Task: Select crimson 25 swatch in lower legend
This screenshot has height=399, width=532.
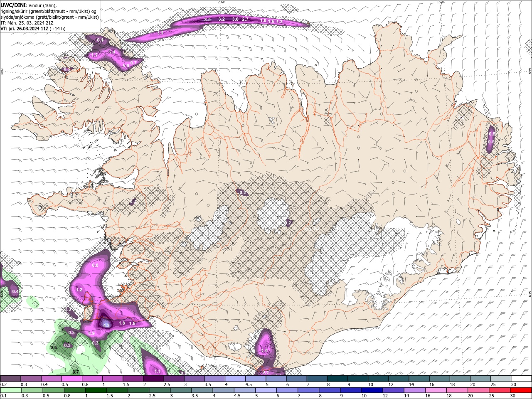Action: tap(499, 390)
